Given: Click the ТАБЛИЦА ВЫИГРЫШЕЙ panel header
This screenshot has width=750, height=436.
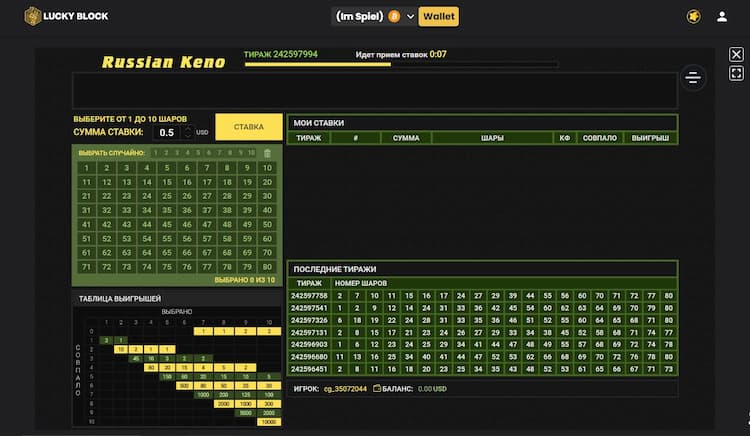Looking at the screenshot, I should 176,299.
